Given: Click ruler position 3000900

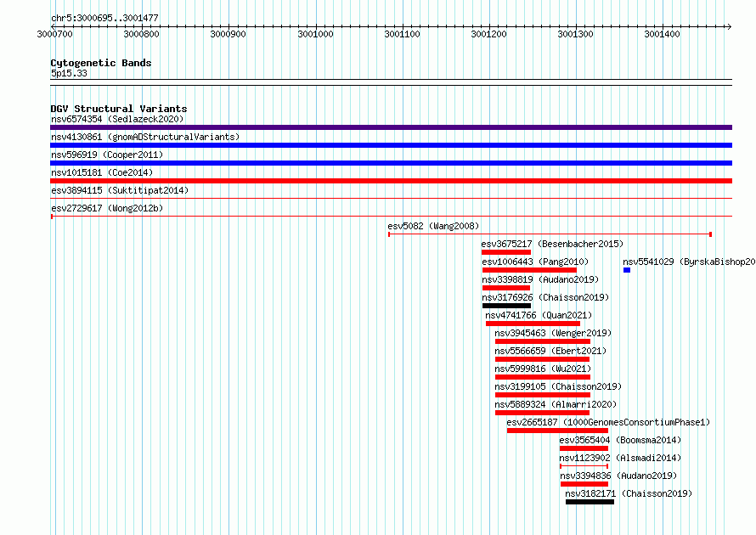Looking at the screenshot, I should (228, 34).
